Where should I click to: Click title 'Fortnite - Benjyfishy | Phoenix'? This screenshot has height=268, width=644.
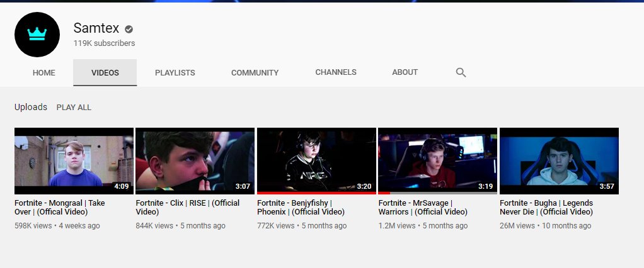pyautogui.click(x=301, y=208)
